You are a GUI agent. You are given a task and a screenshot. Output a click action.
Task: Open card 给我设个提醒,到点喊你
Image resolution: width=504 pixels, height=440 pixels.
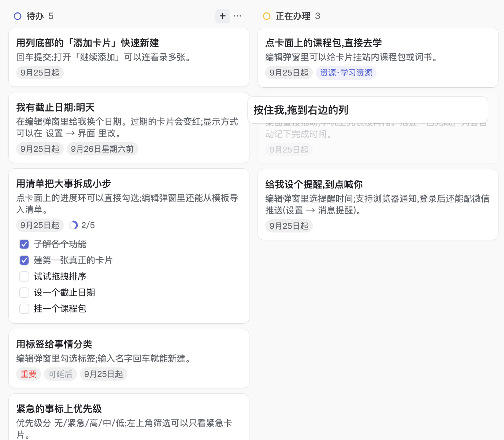(x=378, y=205)
